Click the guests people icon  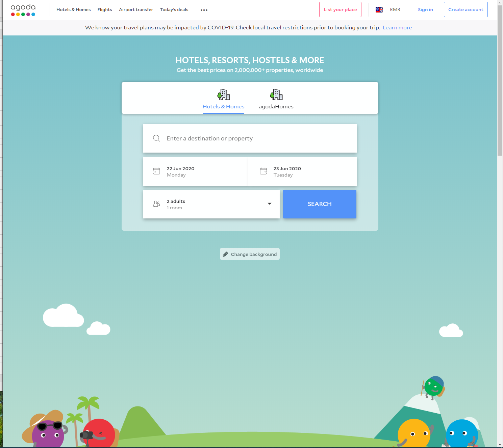(156, 204)
